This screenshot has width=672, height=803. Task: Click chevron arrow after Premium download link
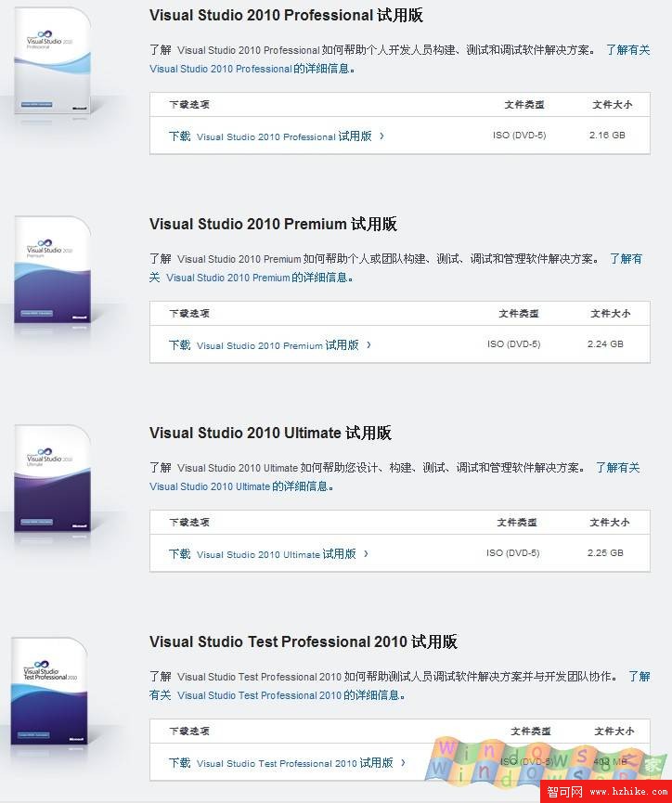click(x=368, y=345)
